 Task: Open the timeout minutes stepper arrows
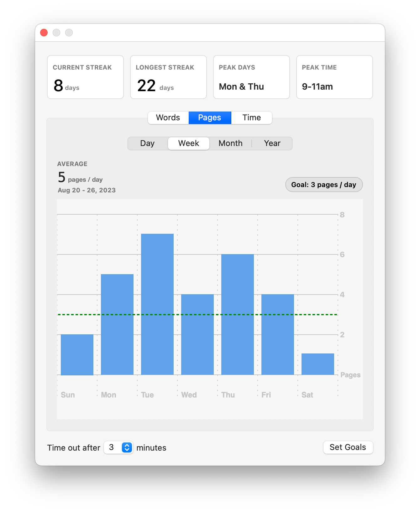127,447
